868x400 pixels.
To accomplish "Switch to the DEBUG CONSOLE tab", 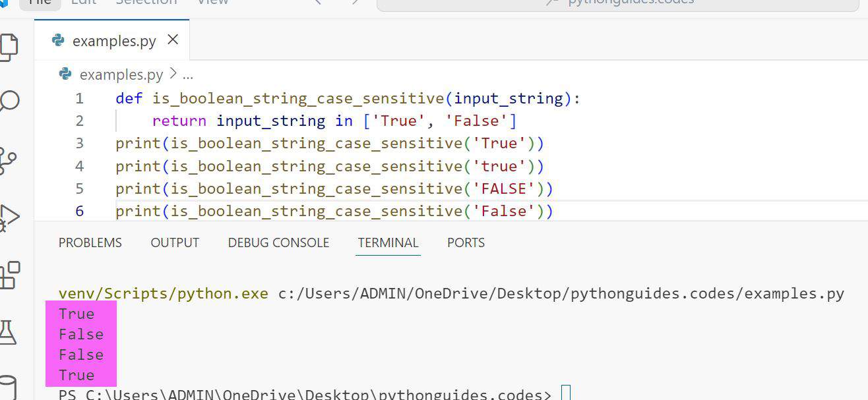I will (278, 243).
